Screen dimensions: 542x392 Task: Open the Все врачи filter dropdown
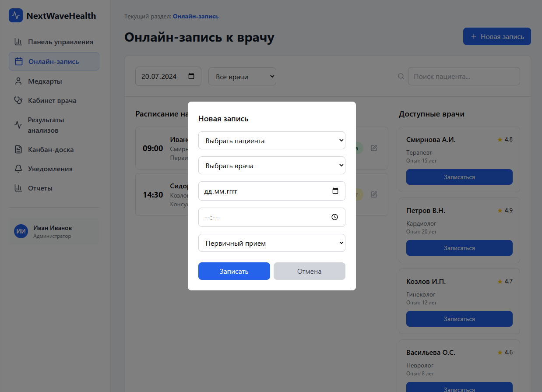click(x=242, y=77)
